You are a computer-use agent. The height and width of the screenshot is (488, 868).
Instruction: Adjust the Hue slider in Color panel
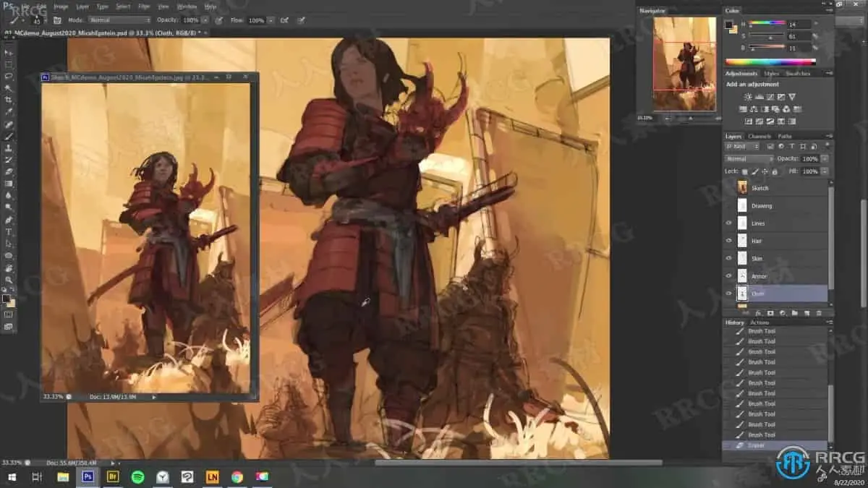click(x=767, y=24)
